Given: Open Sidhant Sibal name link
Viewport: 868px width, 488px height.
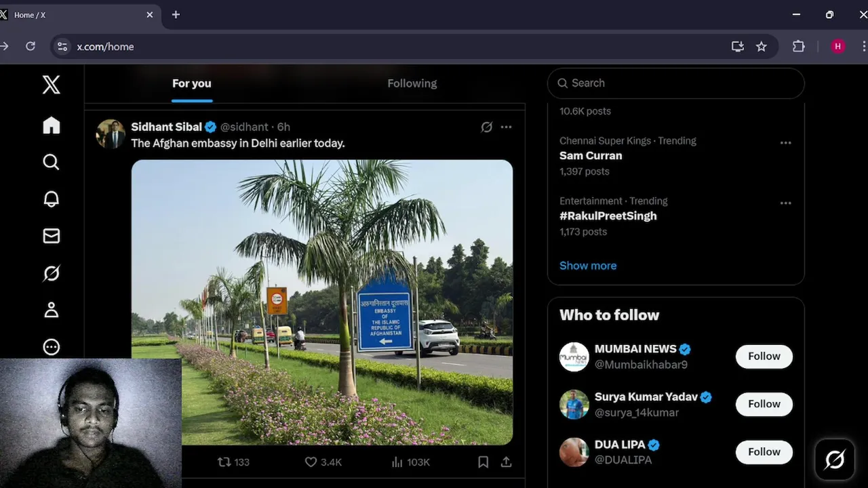Looking at the screenshot, I should click(x=167, y=127).
